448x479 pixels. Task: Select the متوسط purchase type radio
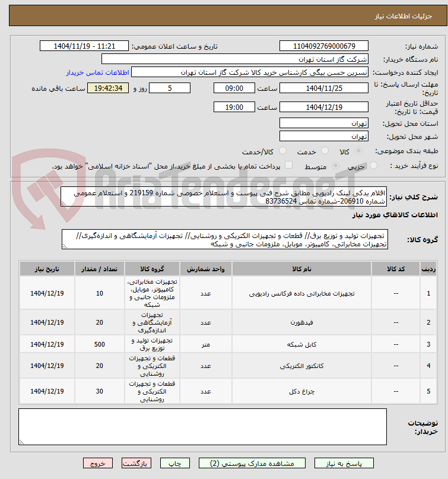335,166
